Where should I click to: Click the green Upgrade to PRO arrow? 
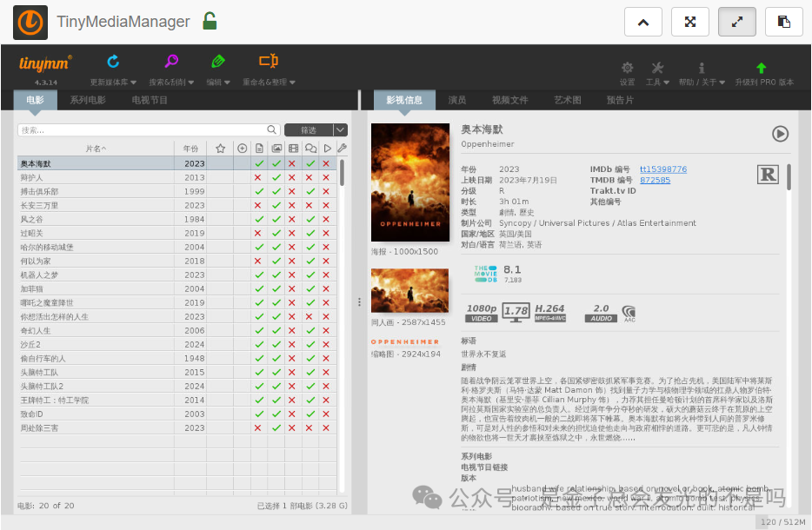pos(762,68)
